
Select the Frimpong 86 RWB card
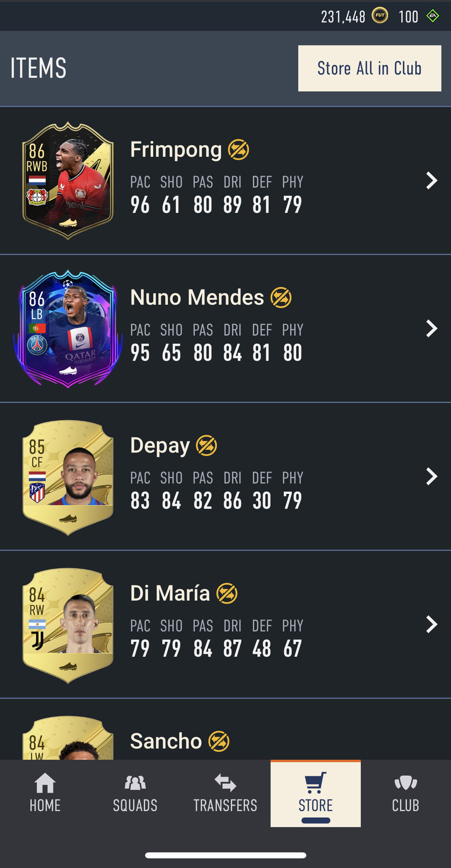pos(68,181)
